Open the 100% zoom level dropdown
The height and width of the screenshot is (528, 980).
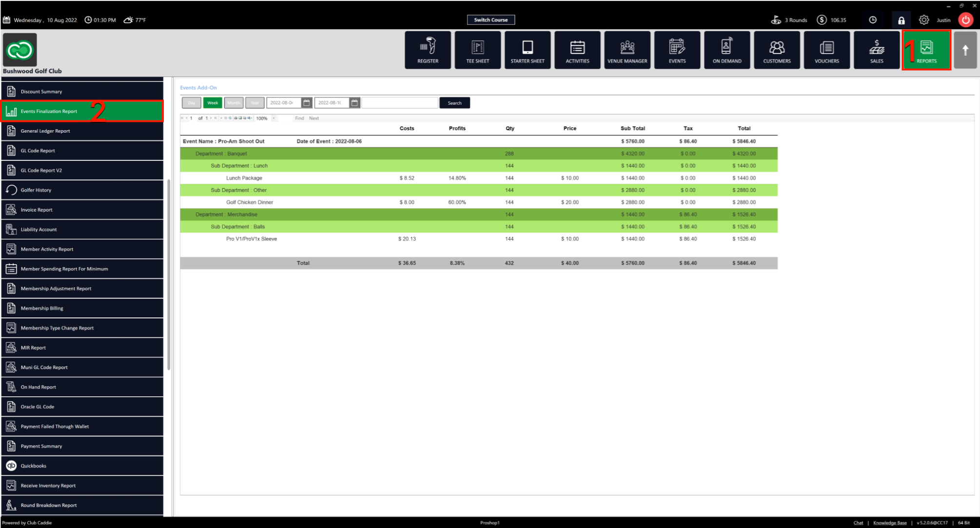[x=274, y=118]
